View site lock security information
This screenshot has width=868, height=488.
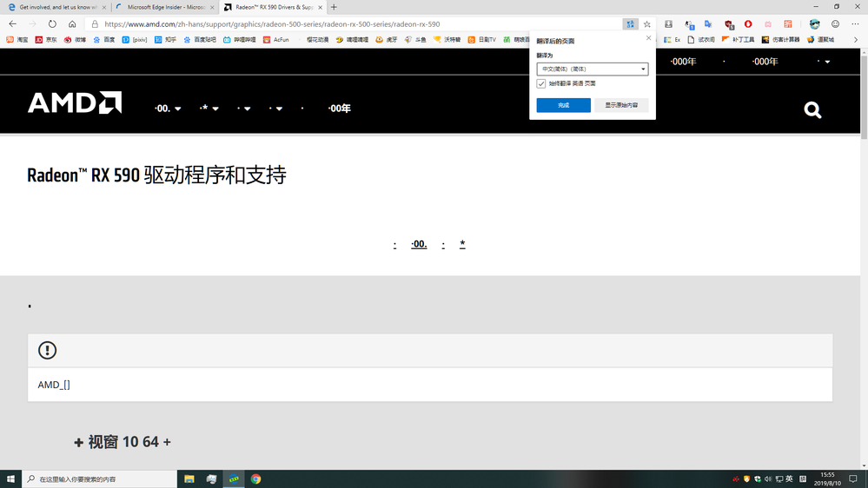pyautogui.click(x=94, y=23)
